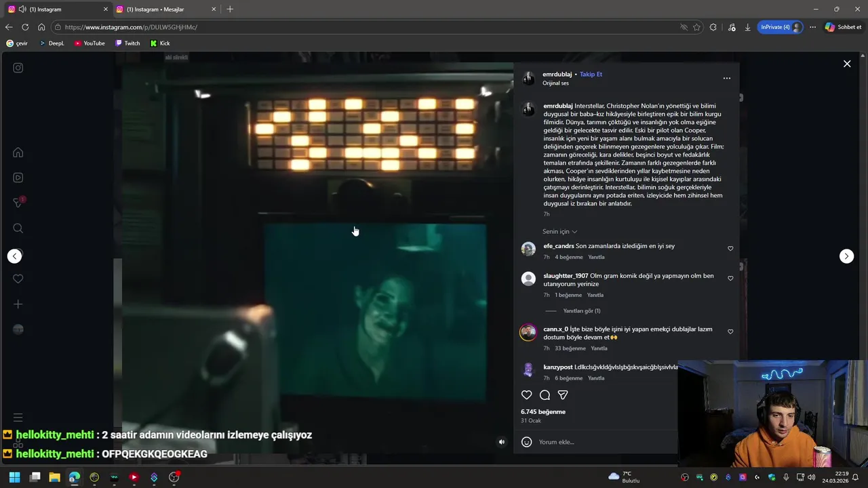Open the InPrivate profile button
Screen dimensions: 868x488
click(x=781, y=27)
